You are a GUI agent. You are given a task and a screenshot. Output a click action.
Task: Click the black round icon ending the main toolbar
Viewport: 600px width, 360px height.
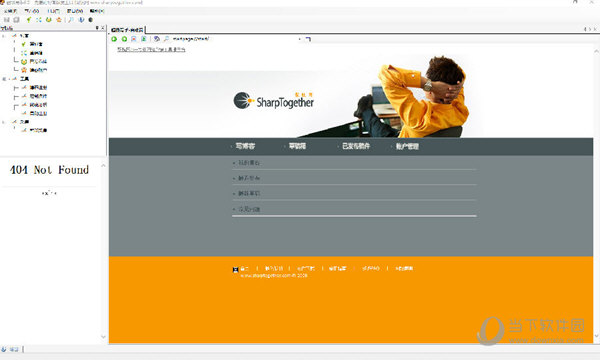(x=91, y=20)
